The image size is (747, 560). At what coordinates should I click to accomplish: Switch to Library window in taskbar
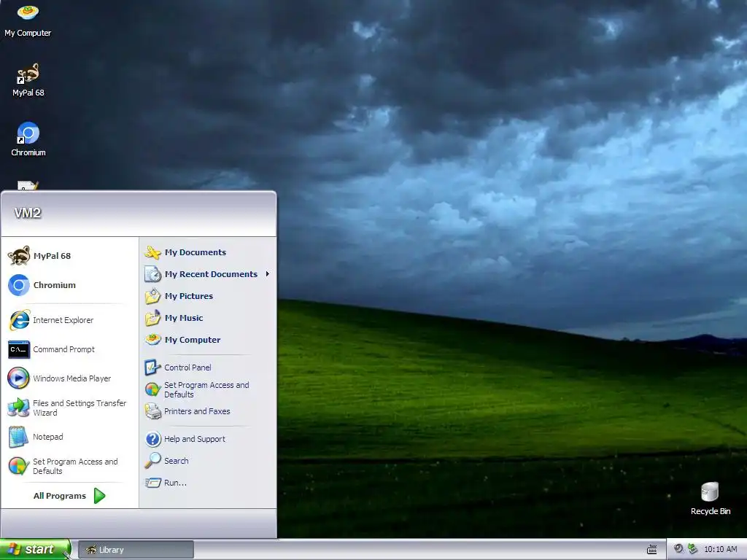pyautogui.click(x=136, y=550)
